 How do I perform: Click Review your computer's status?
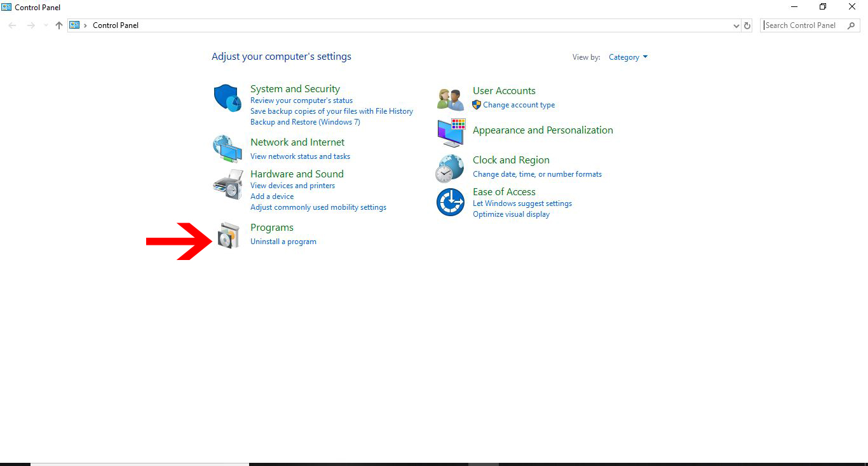click(x=301, y=100)
